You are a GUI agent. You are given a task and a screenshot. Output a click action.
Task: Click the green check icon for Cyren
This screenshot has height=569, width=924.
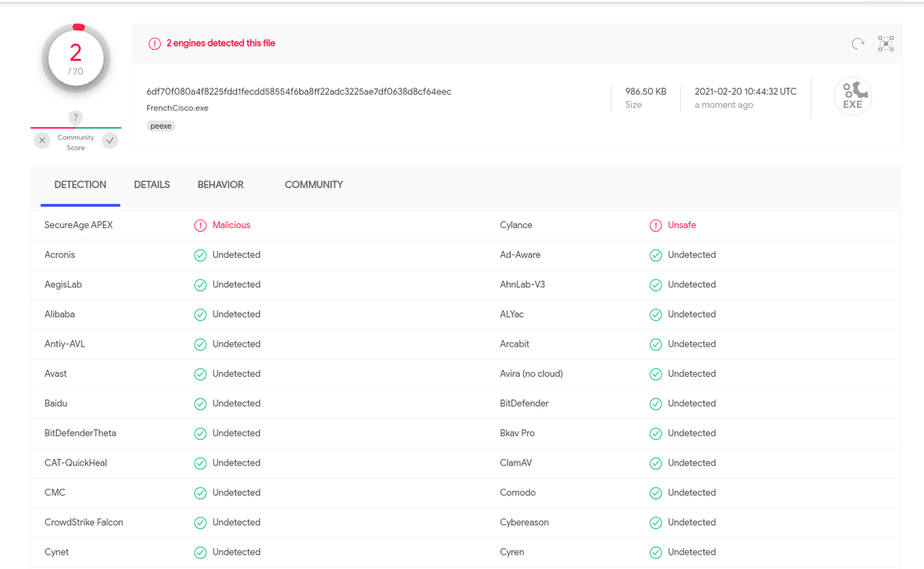[x=655, y=552]
